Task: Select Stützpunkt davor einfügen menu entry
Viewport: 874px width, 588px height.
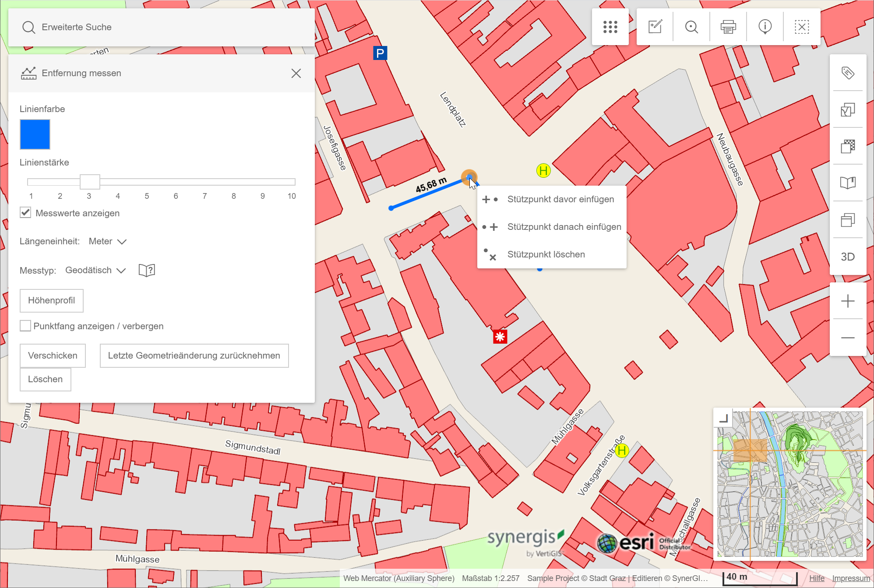Action: pos(560,200)
